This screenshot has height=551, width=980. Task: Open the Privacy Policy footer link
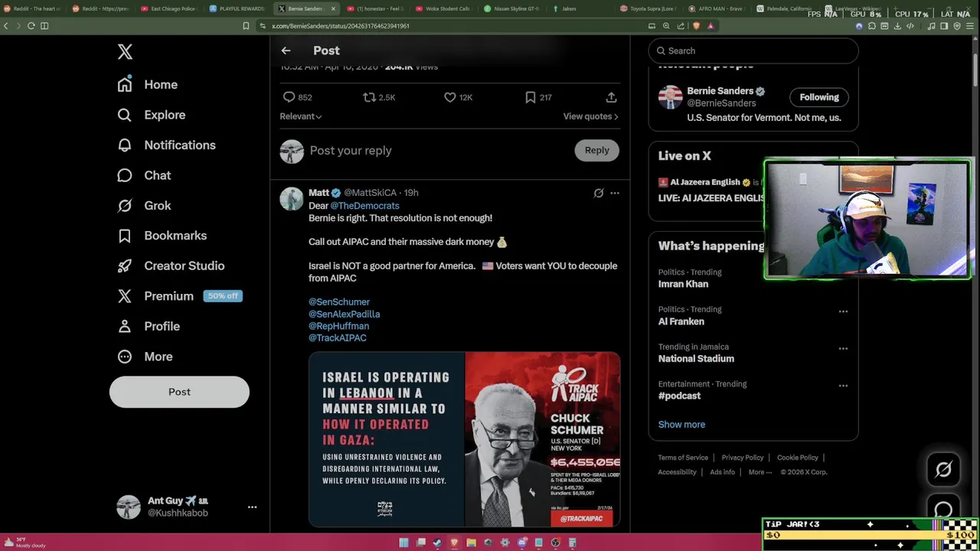[x=743, y=458]
